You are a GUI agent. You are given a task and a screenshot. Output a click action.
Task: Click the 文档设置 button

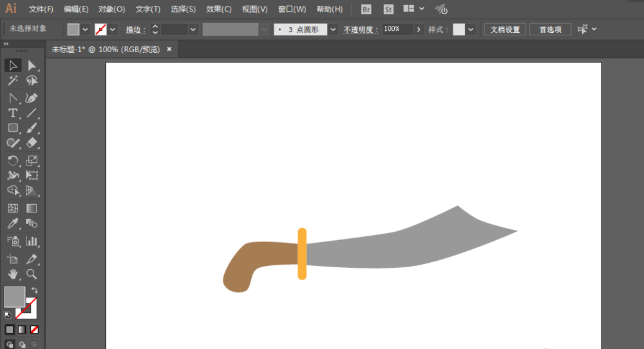click(505, 30)
